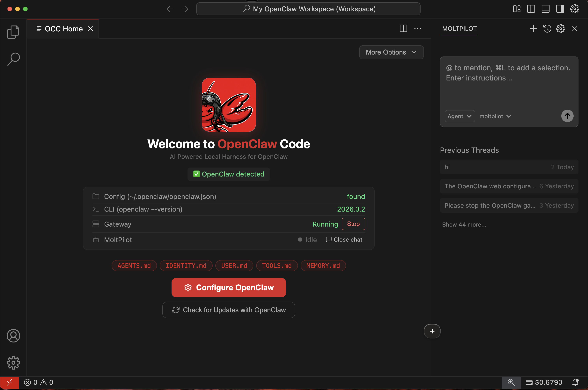The width and height of the screenshot is (588, 390).
Task: Open the Explorer sidebar icon
Action: coord(13,32)
